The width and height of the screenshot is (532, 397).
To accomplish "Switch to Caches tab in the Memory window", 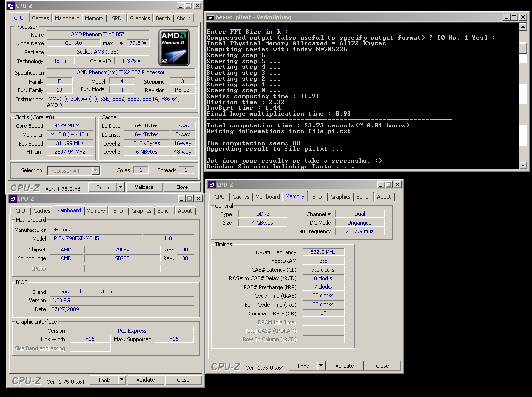I will coord(241,196).
